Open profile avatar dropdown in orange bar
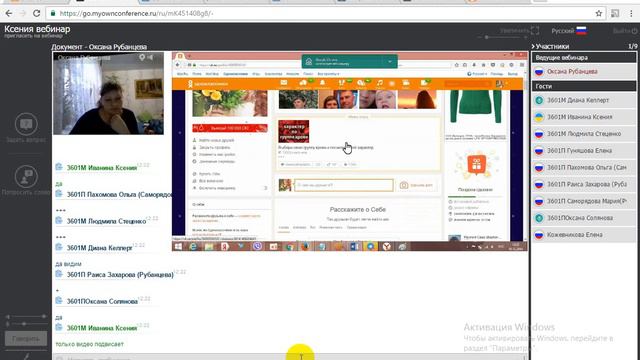This screenshot has height=360, width=640. [501, 84]
